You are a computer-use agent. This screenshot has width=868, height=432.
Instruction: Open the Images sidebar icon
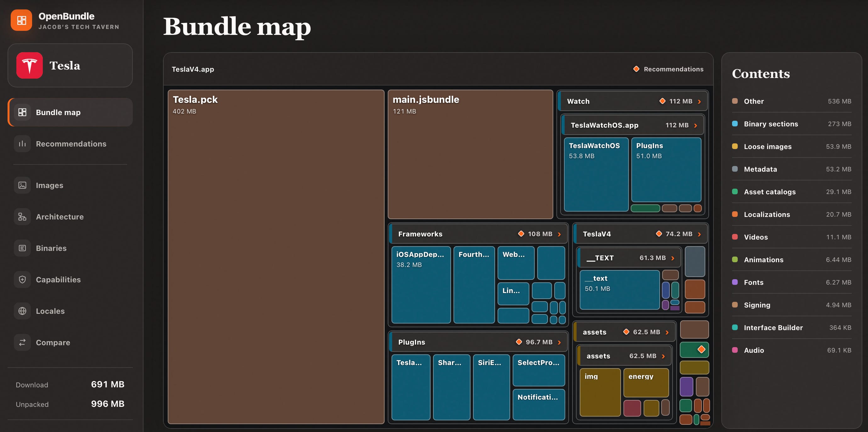22,185
